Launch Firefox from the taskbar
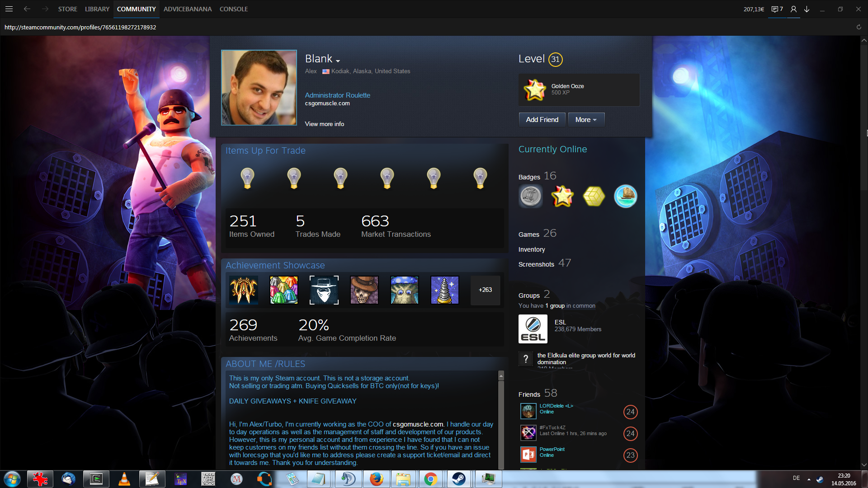Image resolution: width=868 pixels, height=488 pixels. (376, 479)
